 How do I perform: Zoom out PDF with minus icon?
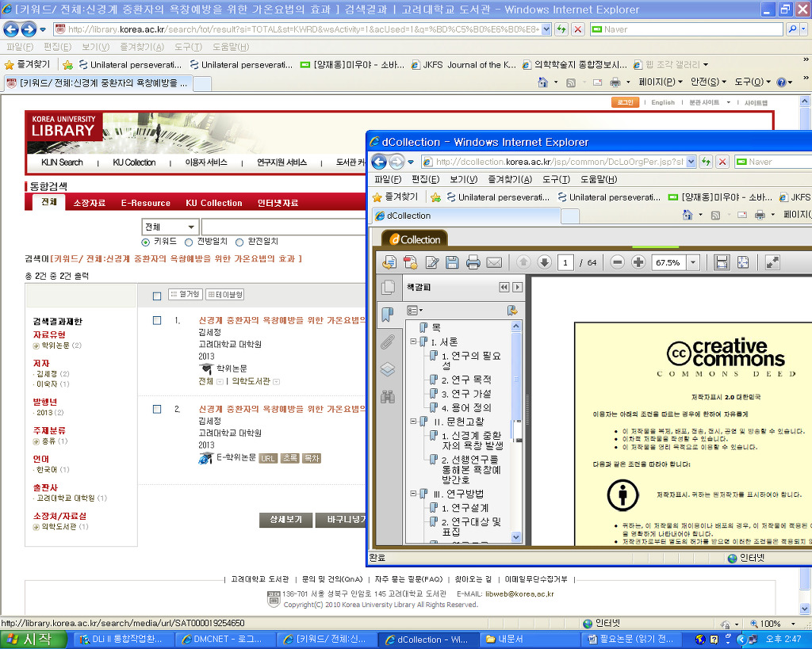pos(617,262)
